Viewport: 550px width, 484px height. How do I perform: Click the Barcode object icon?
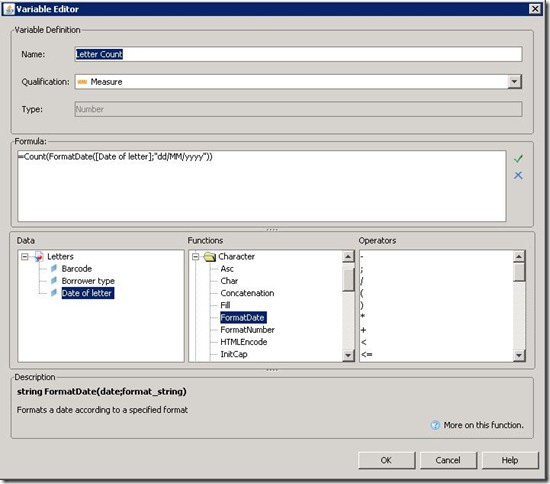click(54, 268)
